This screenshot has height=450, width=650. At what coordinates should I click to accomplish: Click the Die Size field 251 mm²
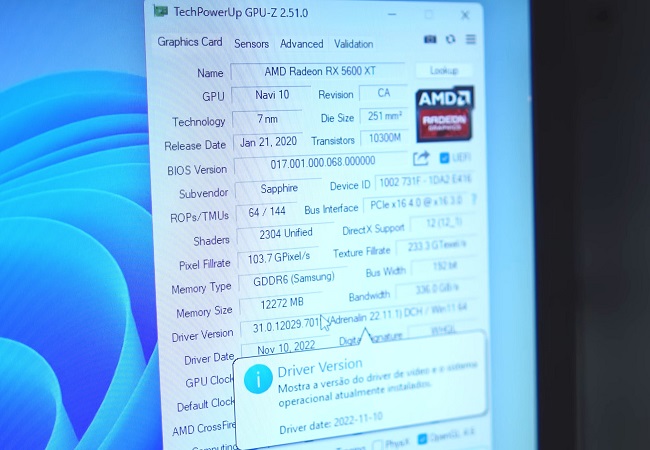(385, 116)
